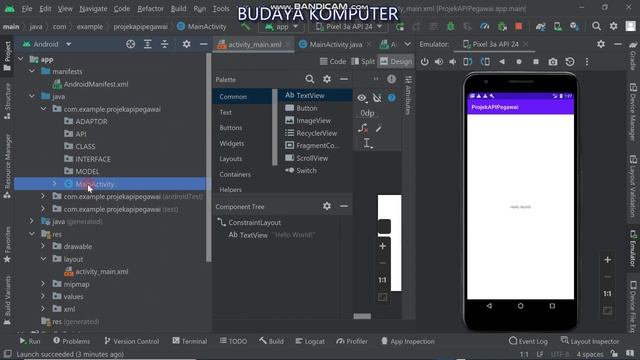Open emulator extended controls menu
The width and height of the screenshot is (640, 360).
click(x=587, y=62)
